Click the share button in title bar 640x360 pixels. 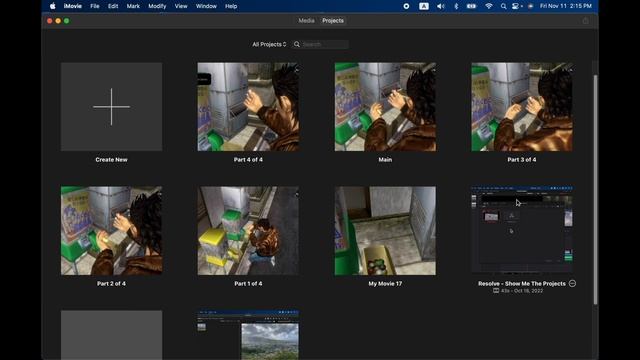pyautogui.click(x=585, y=20)
